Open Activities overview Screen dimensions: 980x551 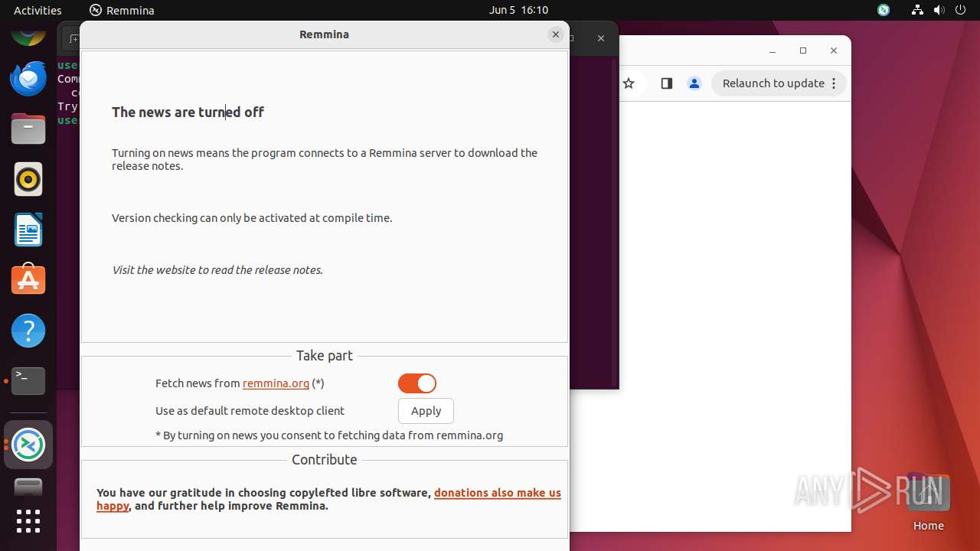pos(38,10)
